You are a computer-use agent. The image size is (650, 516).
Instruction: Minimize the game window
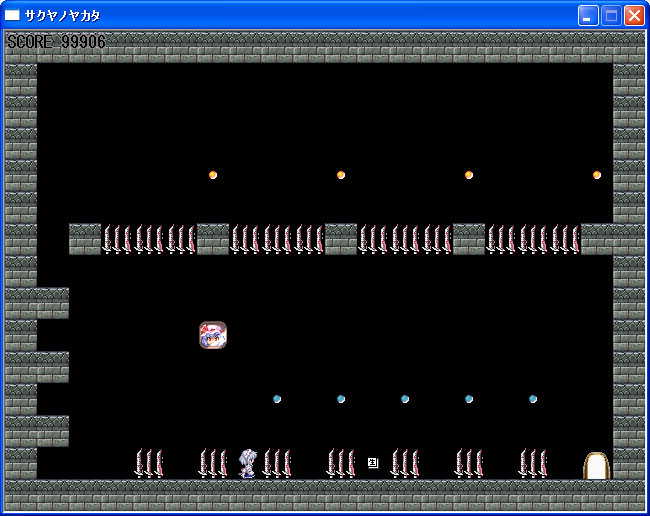588,16
